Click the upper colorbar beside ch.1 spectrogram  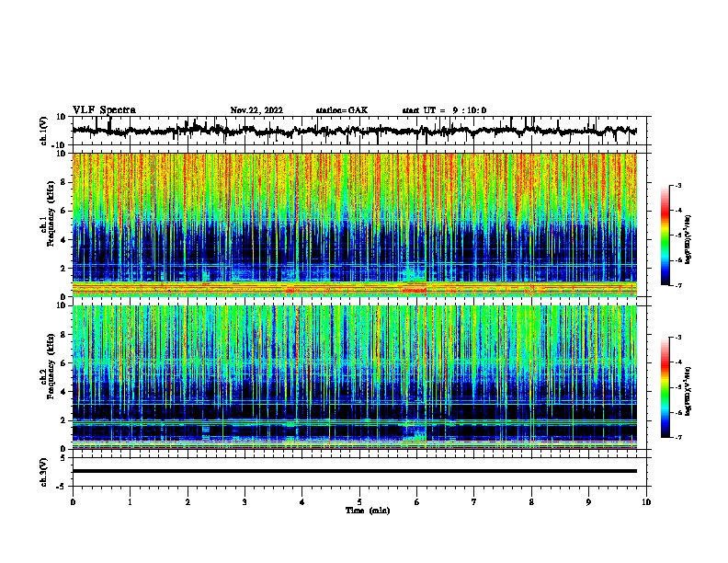coord(665,236)
